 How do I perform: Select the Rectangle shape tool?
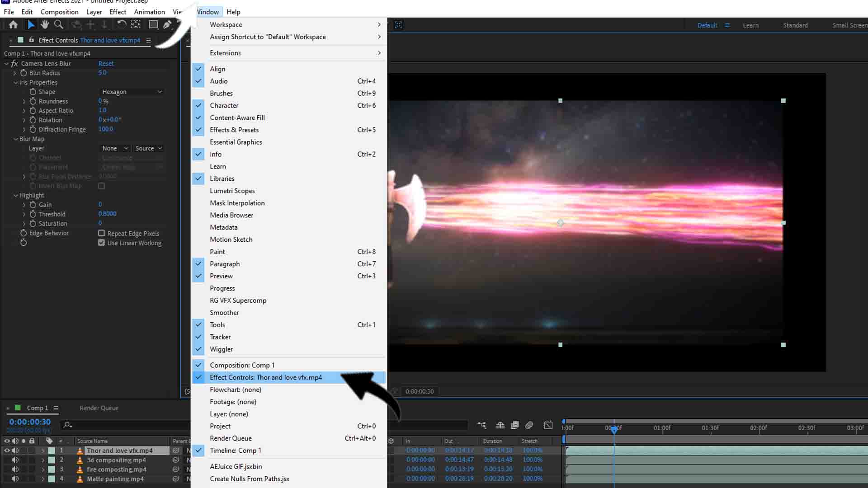[153, 25]
